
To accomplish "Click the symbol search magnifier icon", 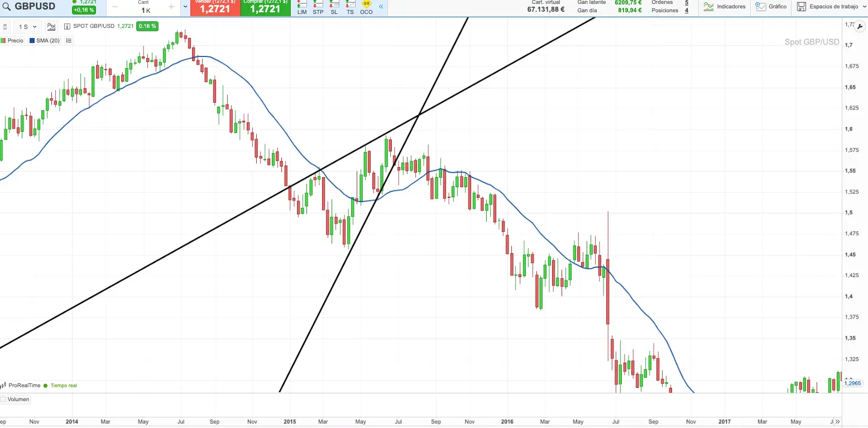I will click(x=6, y=7).
